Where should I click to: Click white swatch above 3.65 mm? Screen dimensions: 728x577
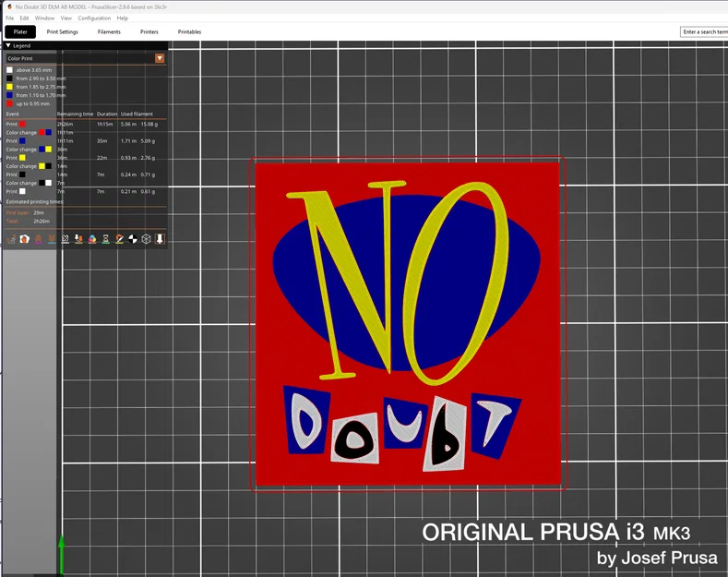[9, 69]
